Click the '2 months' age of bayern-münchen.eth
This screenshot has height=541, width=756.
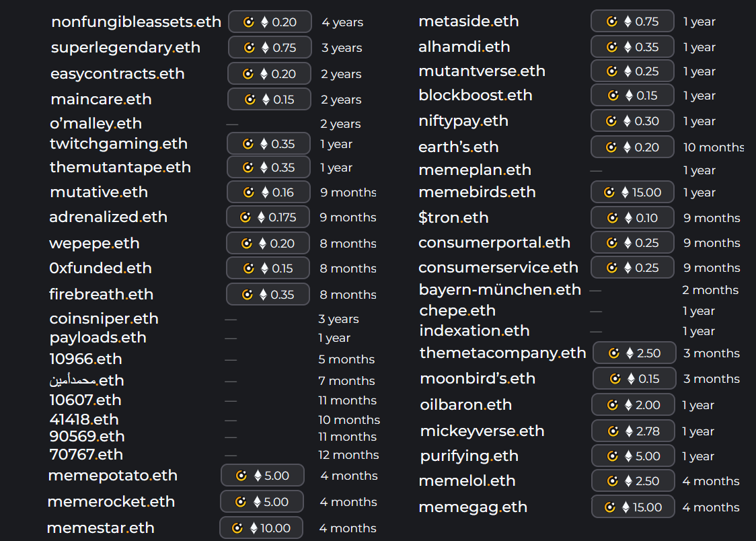(x=711, y=290)
